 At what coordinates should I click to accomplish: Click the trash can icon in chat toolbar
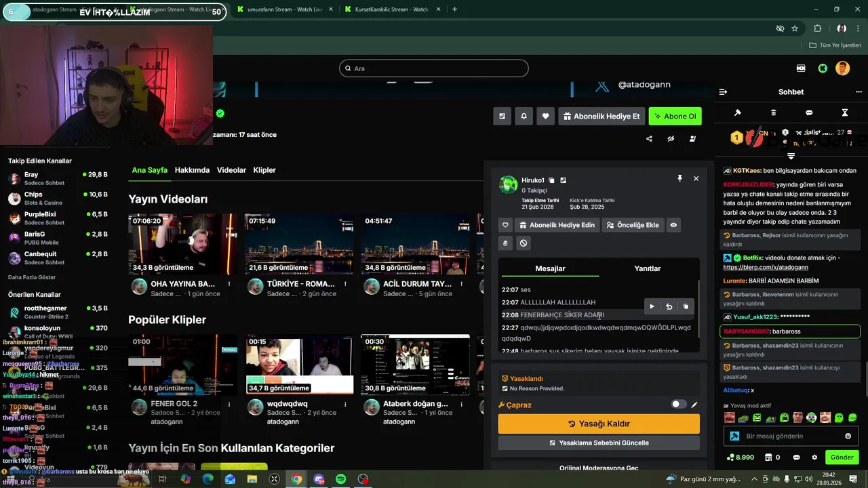774,113
